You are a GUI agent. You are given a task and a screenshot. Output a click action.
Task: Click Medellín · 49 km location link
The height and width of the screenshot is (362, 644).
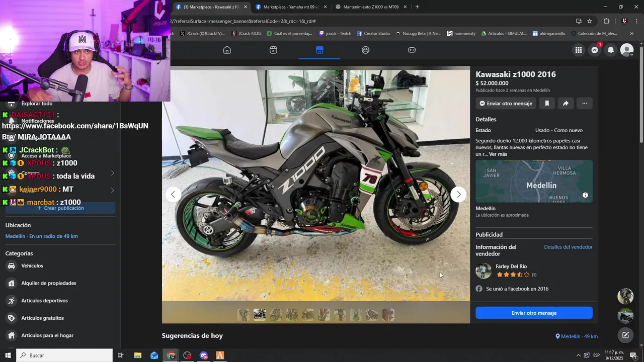click(x=577, y=336)
